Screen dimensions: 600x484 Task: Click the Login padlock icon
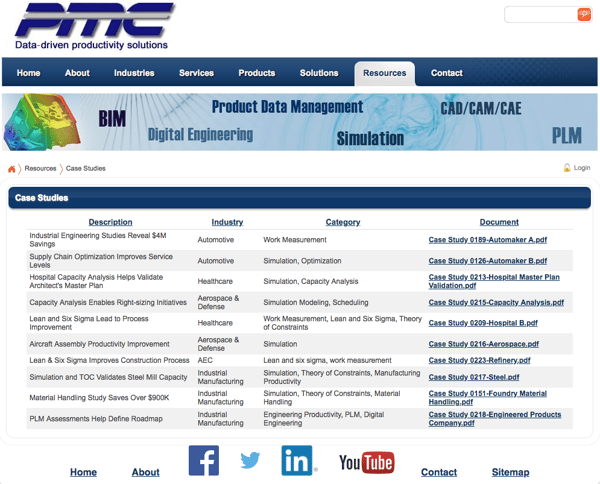point(567,168)
